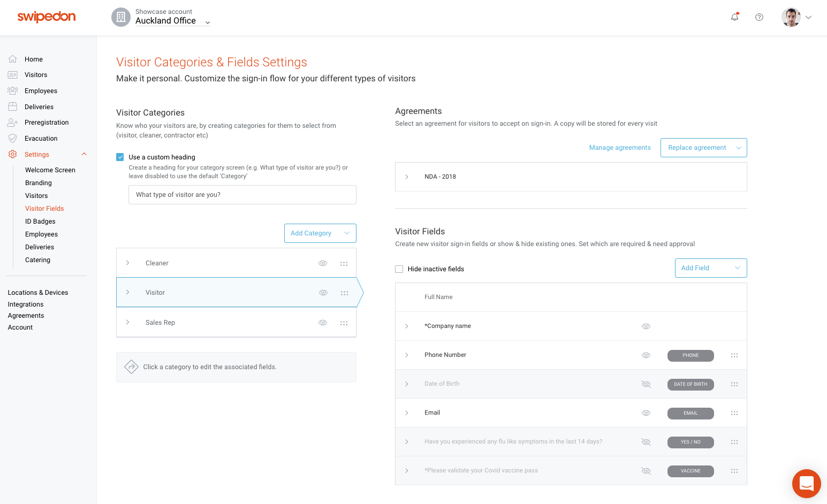Open the Account page
The image size is (827, 504).
20,327
